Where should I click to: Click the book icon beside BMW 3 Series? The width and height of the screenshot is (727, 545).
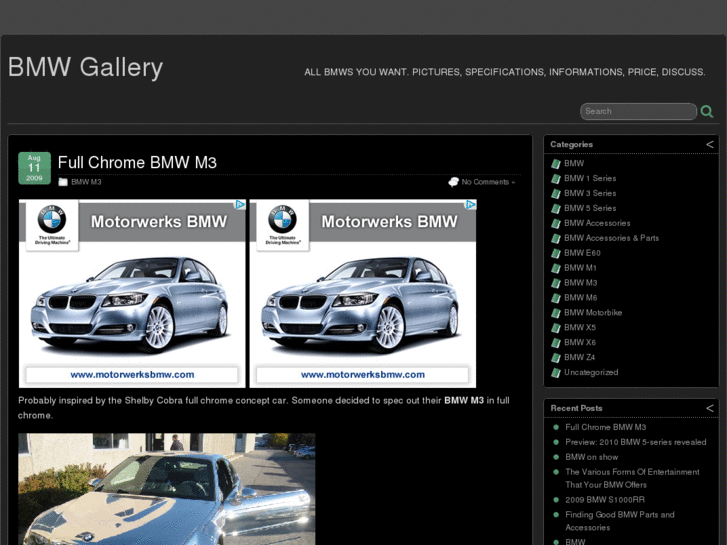pyautogui.click(x=556, y=193)
